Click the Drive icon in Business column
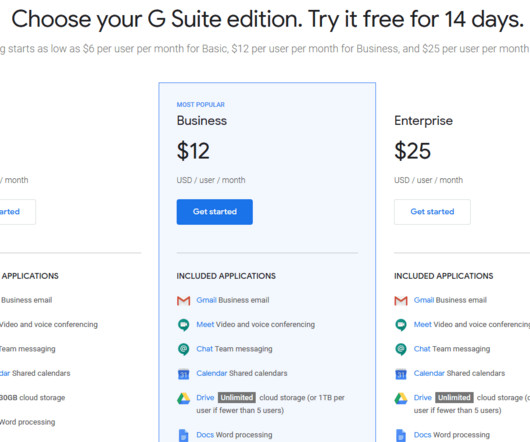 pos(184,398)
